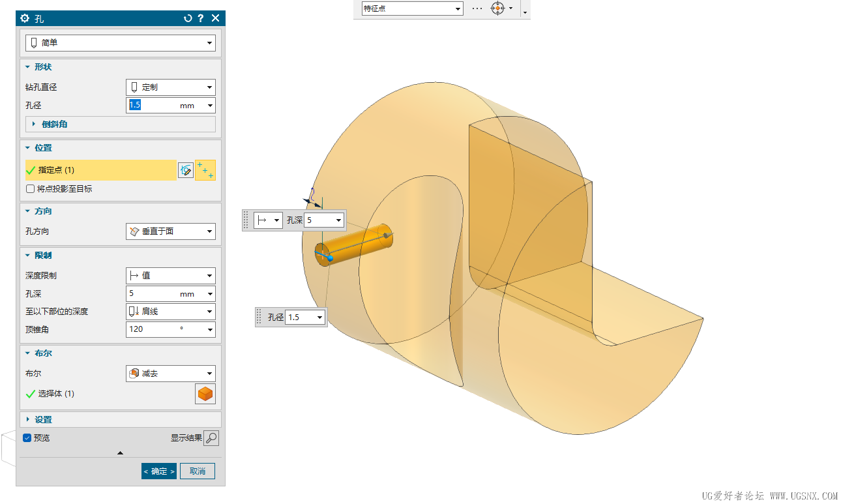
Task: Open the 孔深 field options arrow in dialog
Action: point(210,294)
